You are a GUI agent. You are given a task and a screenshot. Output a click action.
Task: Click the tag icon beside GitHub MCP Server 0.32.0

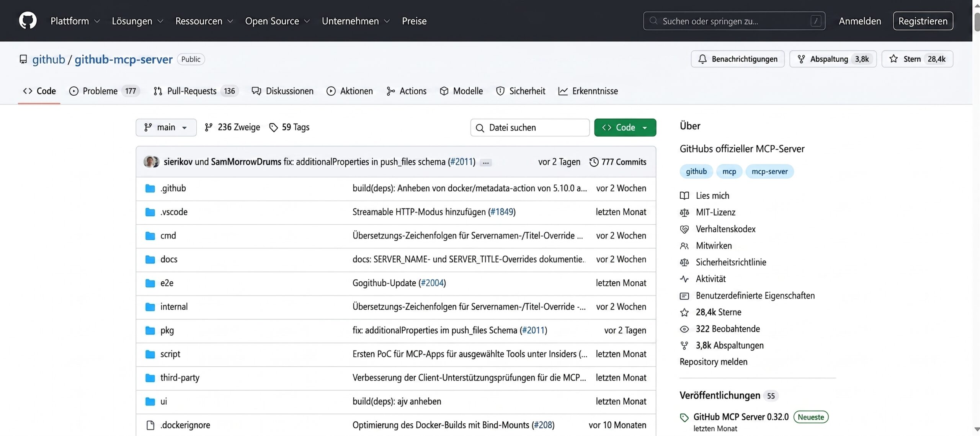point(684,418)
